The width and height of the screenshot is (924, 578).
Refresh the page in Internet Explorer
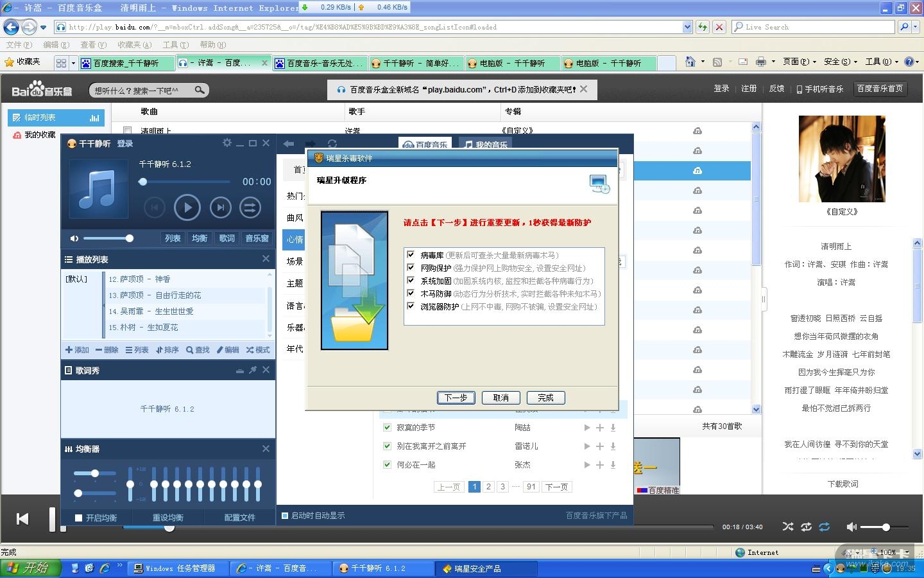point(703,27)
